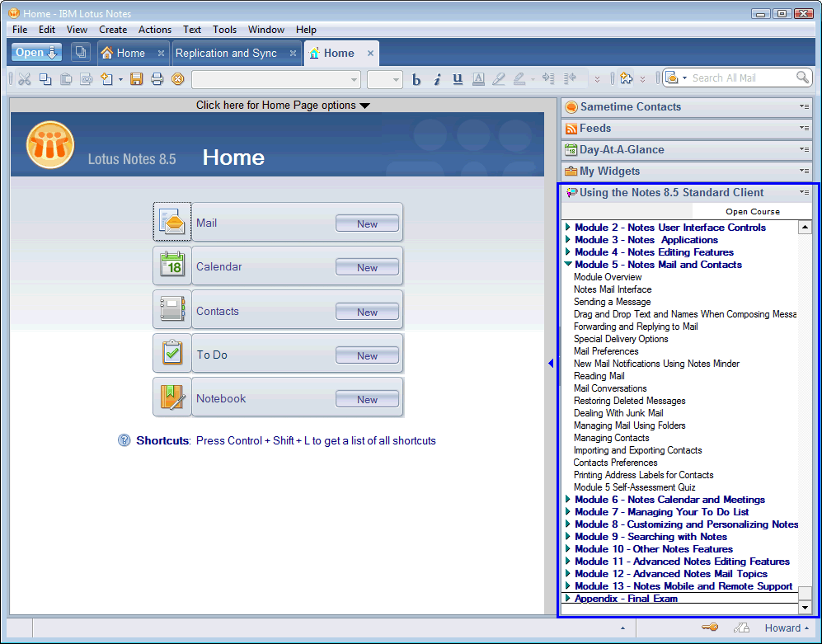Screen dimensions: 822x644
Task: Click the New button for Calendar
Action: click(367, 267)
